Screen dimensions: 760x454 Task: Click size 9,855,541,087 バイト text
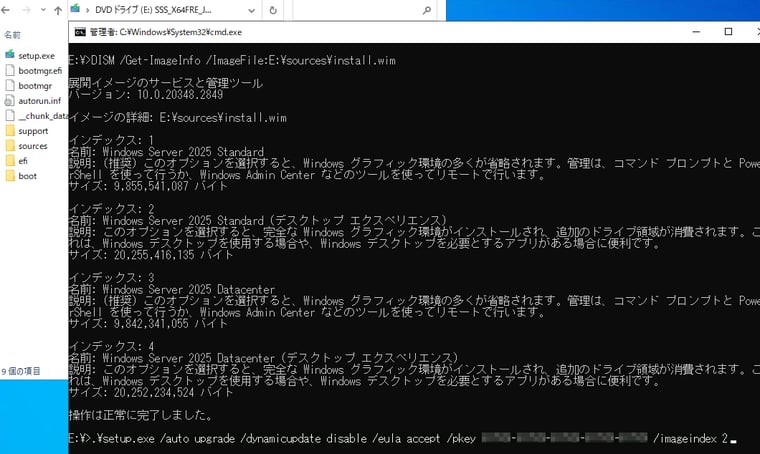coord(148,186)
